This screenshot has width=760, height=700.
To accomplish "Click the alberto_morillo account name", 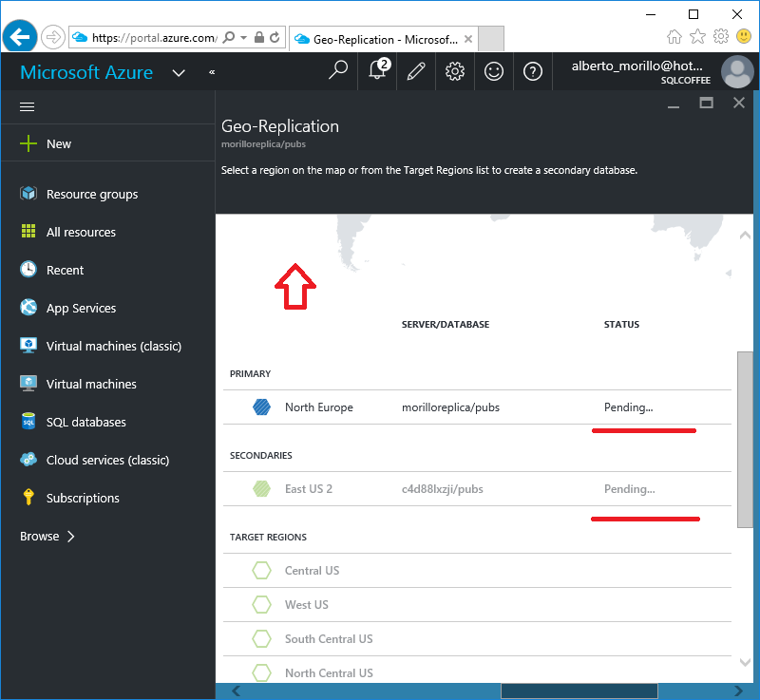I will 636,66.
